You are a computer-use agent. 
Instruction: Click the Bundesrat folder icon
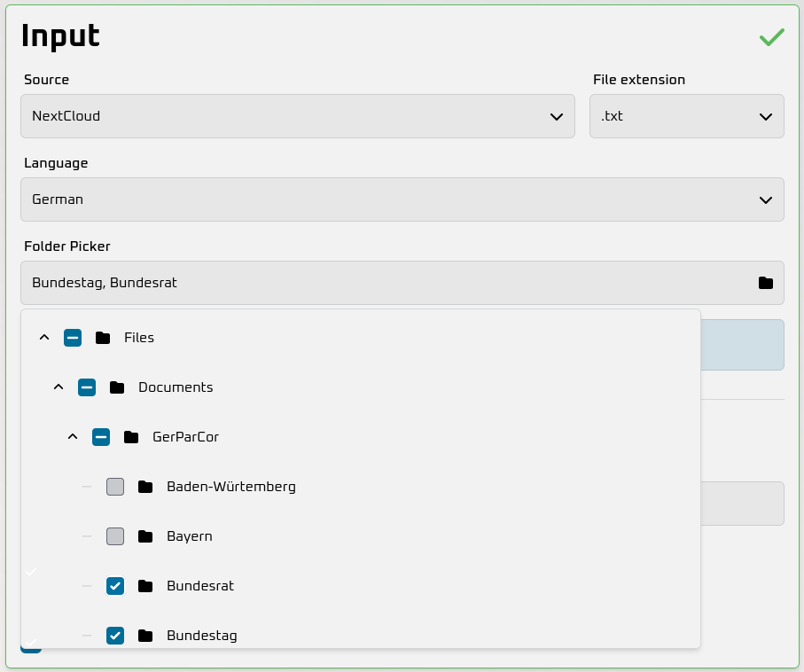(145, 586)
